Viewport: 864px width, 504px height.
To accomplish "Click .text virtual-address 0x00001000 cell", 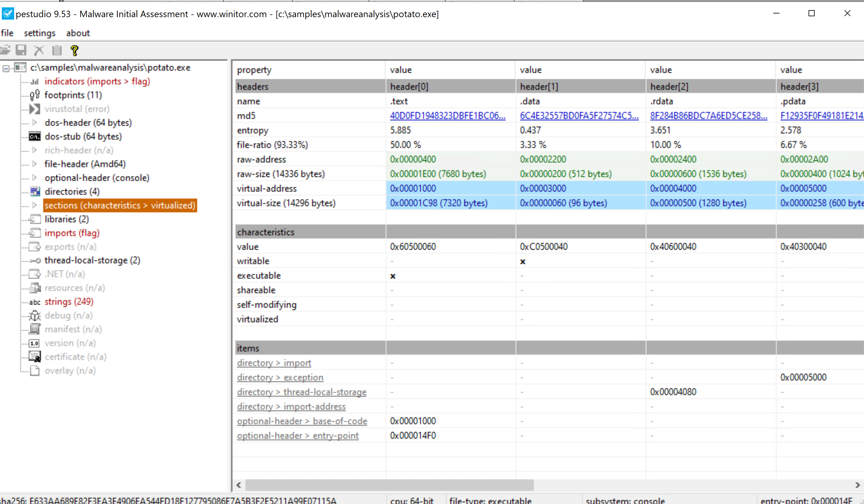I will [x=450, y=188].
